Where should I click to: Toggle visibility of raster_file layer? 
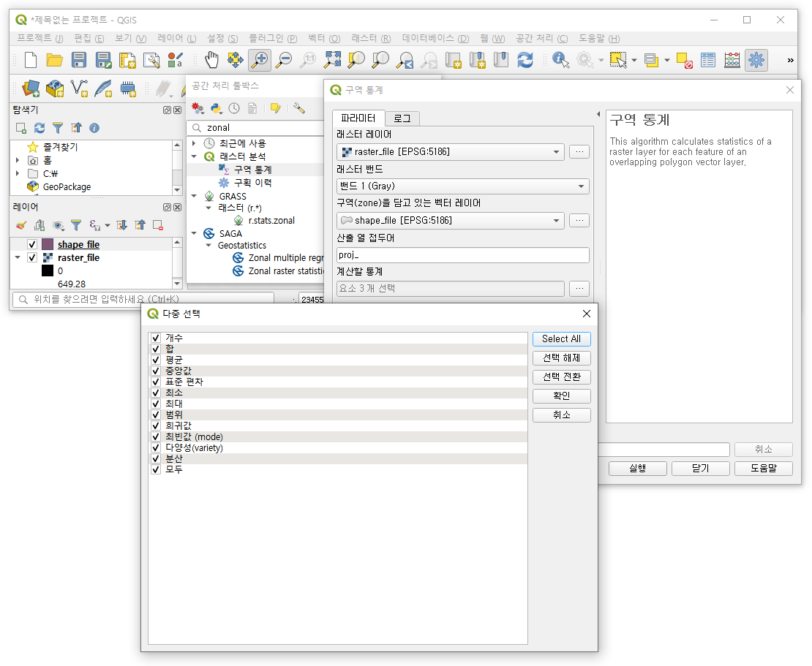pyautogui.click(x=32, y=258)
